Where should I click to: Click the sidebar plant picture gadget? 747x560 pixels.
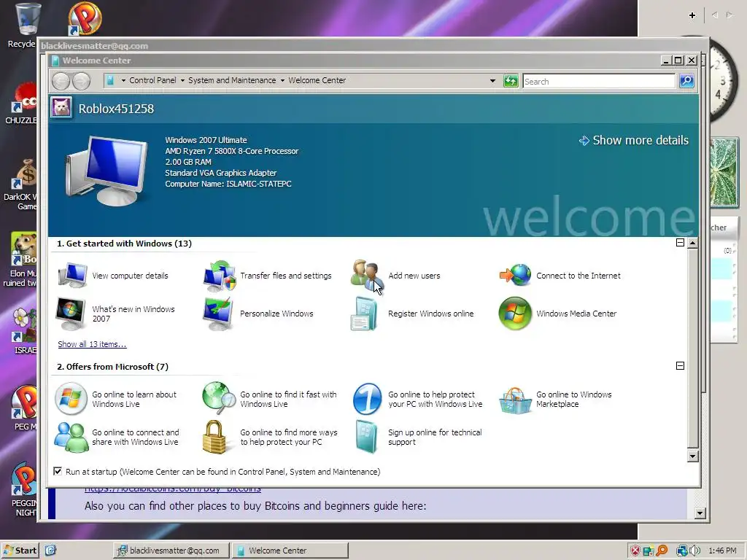pos(724,173)
